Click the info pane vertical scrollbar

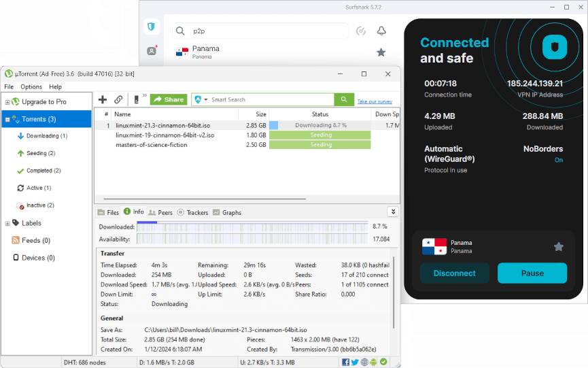tap(394, 292)
